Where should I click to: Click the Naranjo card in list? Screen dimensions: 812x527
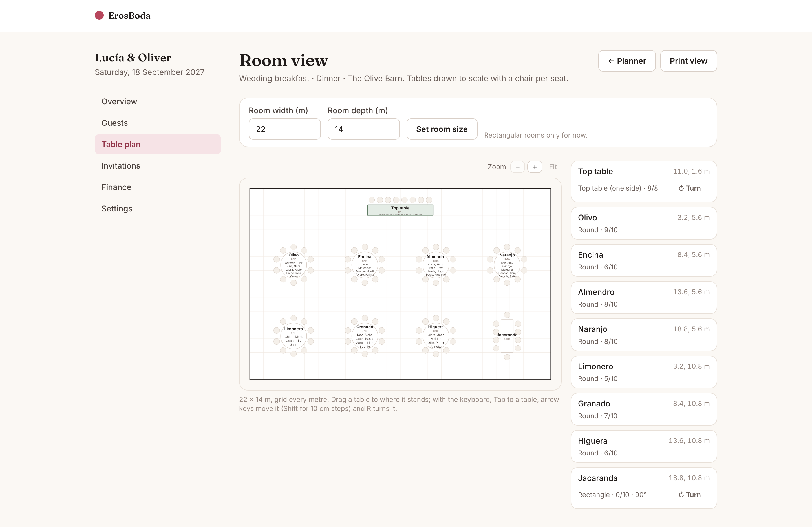pyautogui.click(x=644, y=335)
